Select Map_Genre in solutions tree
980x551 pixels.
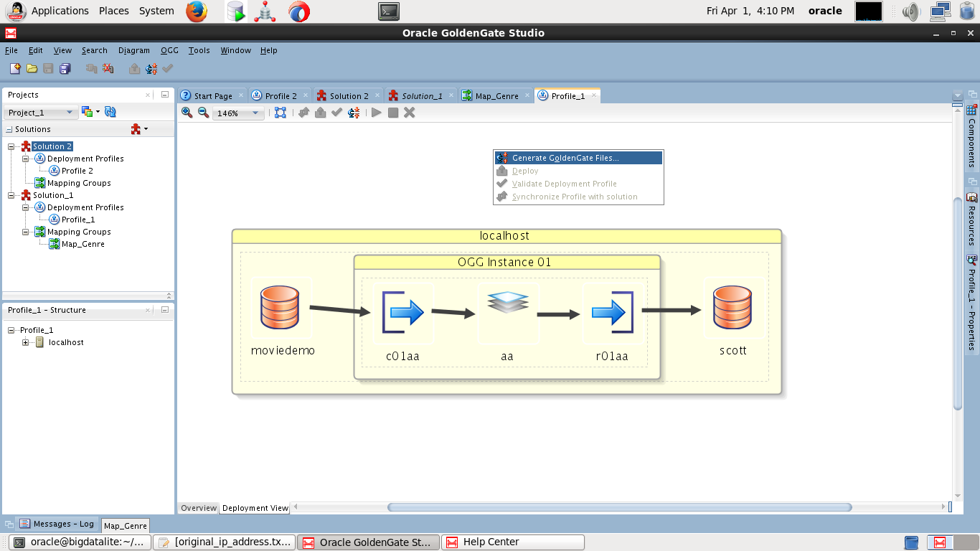click(x=83, y=244)
